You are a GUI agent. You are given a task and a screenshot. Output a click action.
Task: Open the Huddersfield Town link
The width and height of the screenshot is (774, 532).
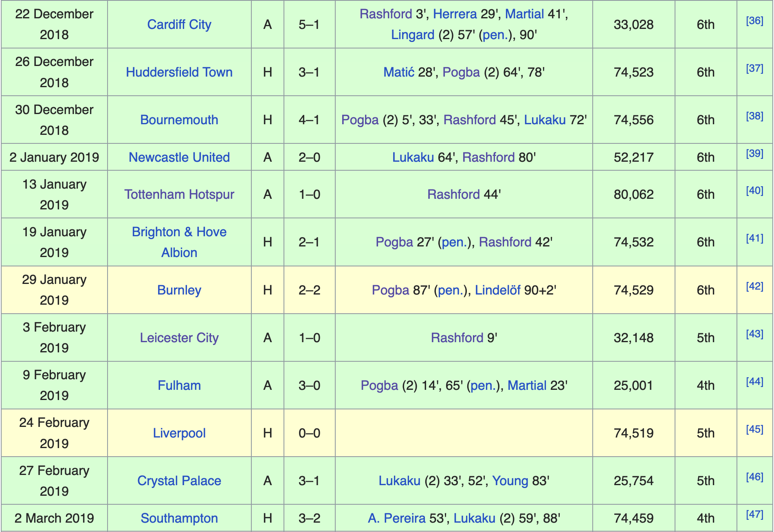click(x=179, y=72)
